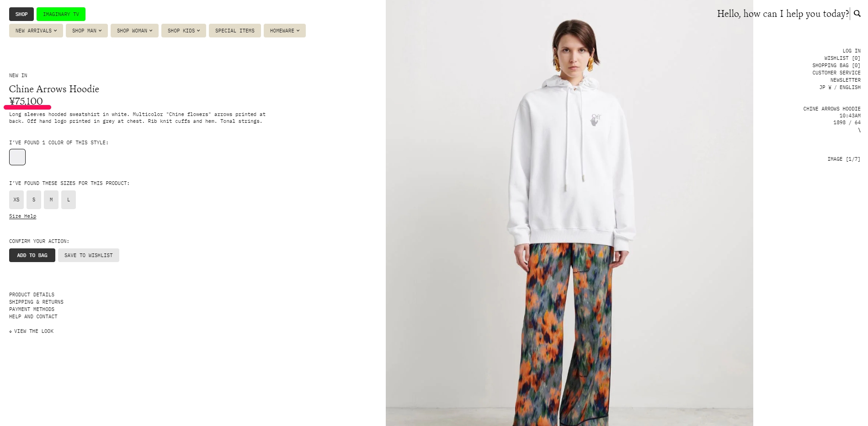The image size is (868, 426).
Task: Pick size M
Action: 51,200
